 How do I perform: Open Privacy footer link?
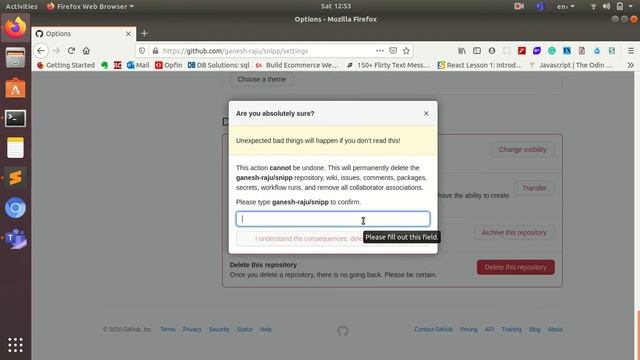pyautogui.click(x=192, y=329)
